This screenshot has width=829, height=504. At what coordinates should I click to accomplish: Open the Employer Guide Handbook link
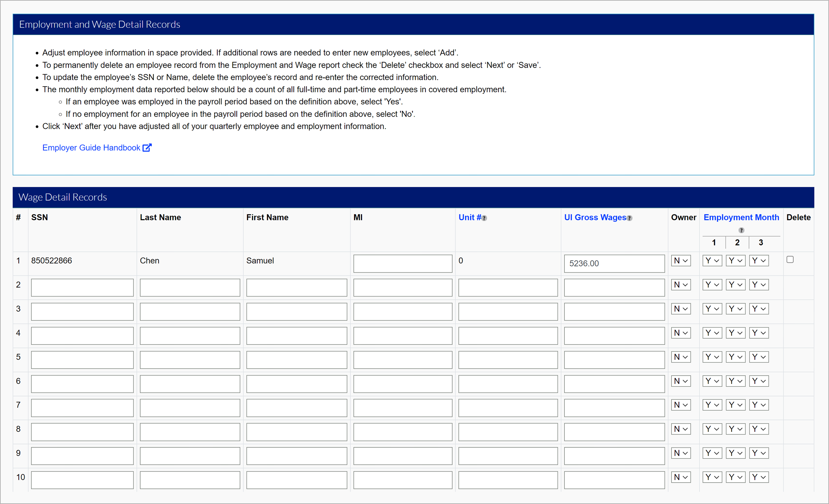91,148
